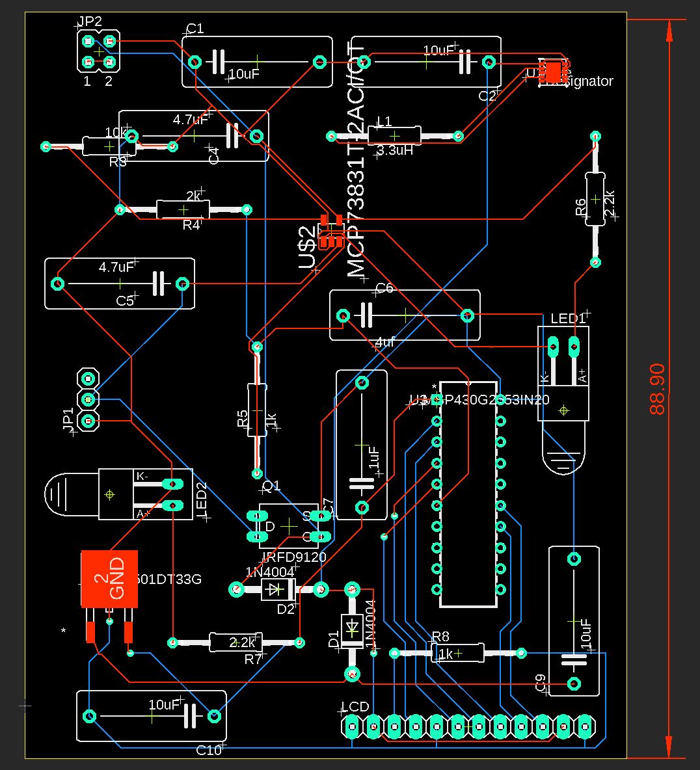This screenshot has width=700, height=770.
Task: Select the R6 2.2k vertical resistor
Action: point(595,199)
